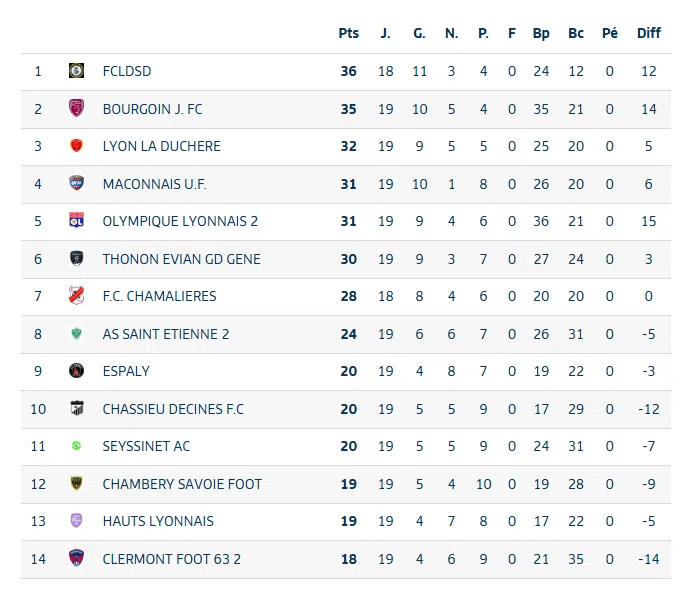681x590 pixels.
Task: Open the BOURGOIN J. FC team link
Action: click(152, 109)
